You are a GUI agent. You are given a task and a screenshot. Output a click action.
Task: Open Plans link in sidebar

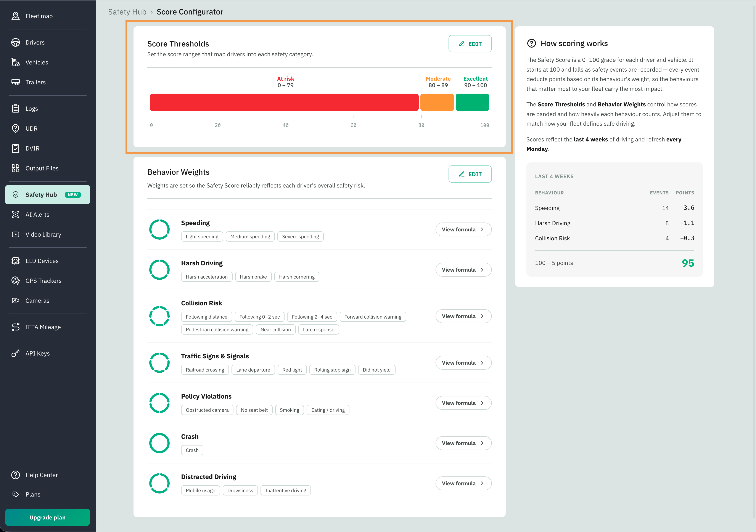click(x=47, y=494)
